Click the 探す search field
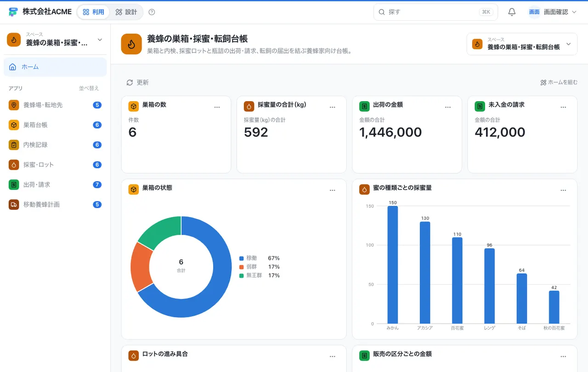 click(435, 12)
